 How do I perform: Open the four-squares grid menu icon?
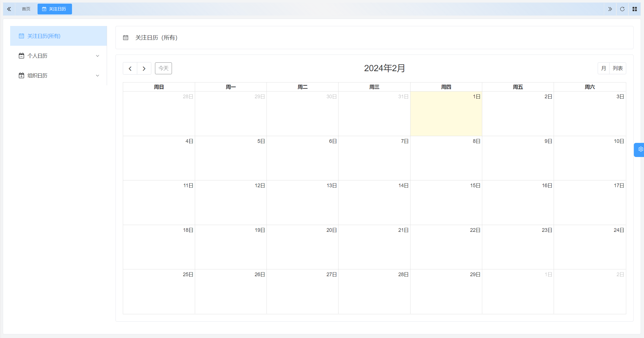(635, 9)
